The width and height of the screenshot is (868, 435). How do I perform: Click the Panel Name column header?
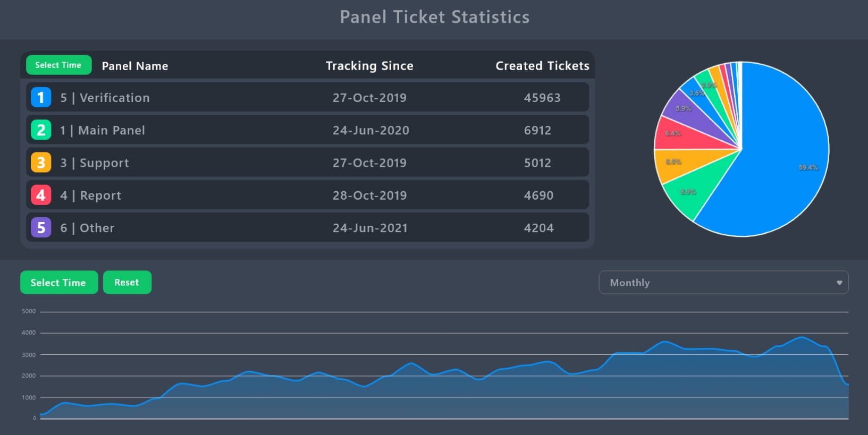[x=135, y=66]
